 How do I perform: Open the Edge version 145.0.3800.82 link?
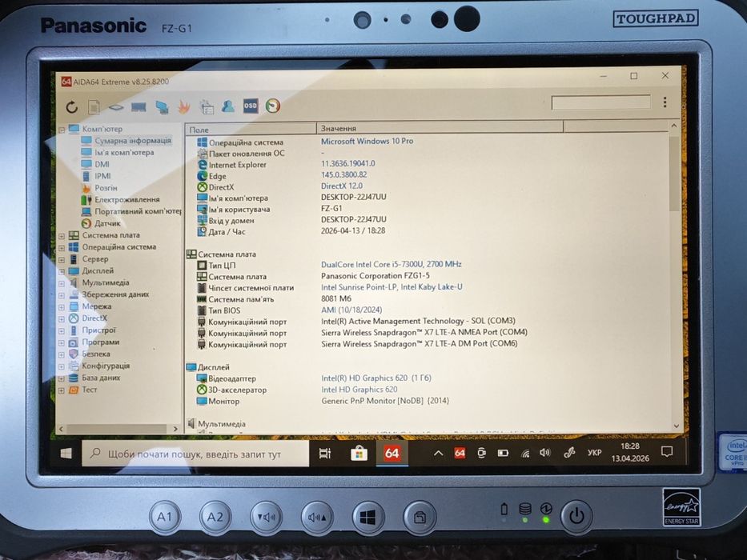pyautogui.click(x=344, y=174)
